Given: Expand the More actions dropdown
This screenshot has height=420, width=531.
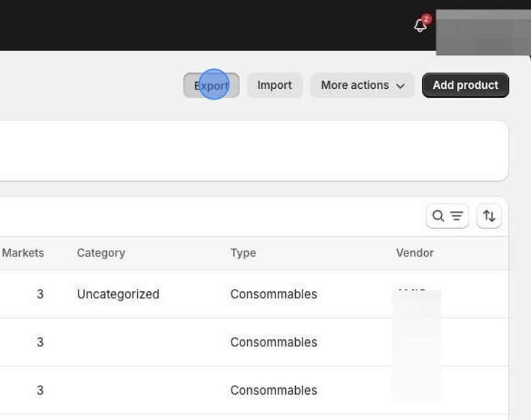Looking at the screenshot, I should (362, 85).
